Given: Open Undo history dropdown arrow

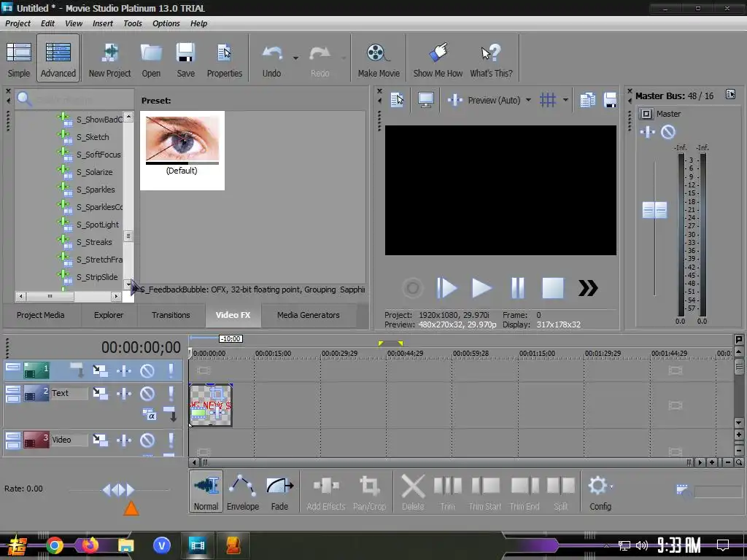Looking at the screenshot, I should click(x=295, y=58).
